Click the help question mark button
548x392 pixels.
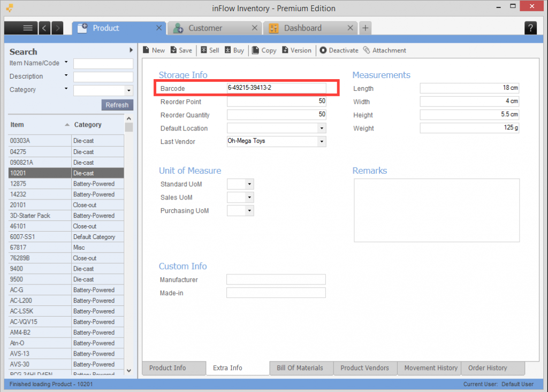[530, 28]
